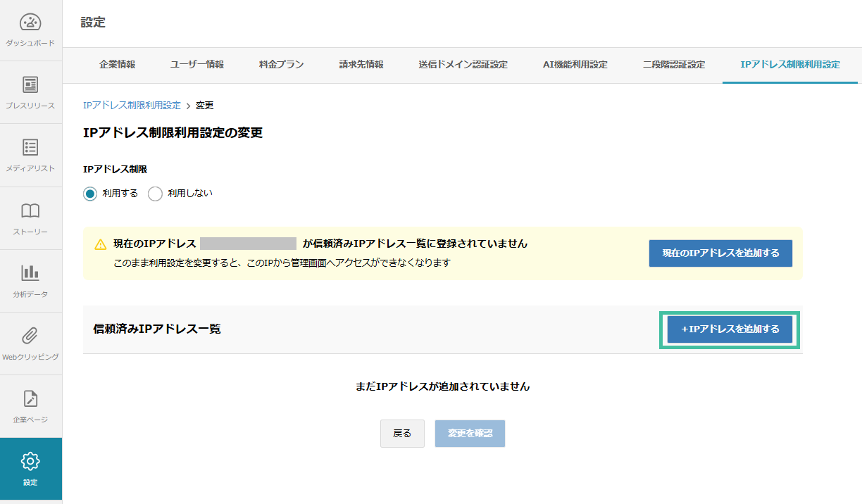The image size is (862, 504).
Task: Click the 戻る button
Action: pyautogui.click(x=402, y=434)
